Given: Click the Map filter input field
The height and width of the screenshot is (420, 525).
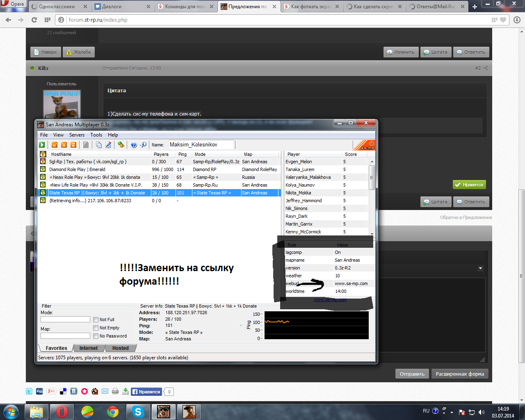Looking at the screenshot, I should (x=65, y=336).
